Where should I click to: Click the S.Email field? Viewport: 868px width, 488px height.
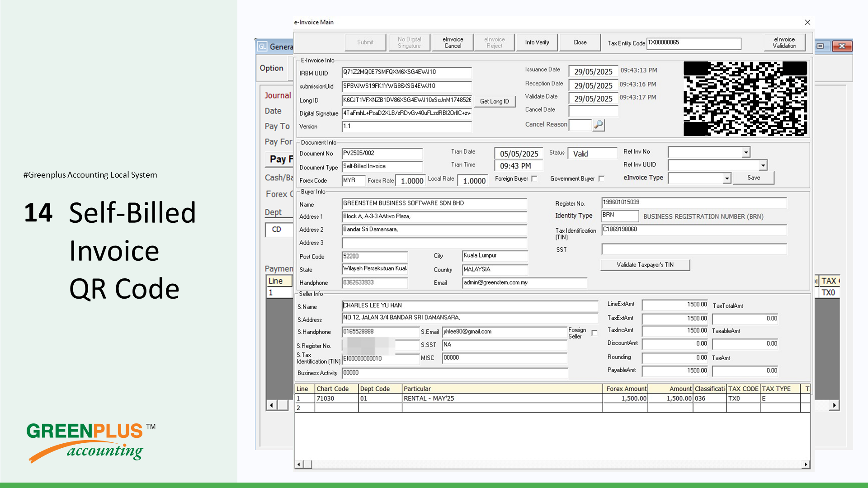click(505, 332)
